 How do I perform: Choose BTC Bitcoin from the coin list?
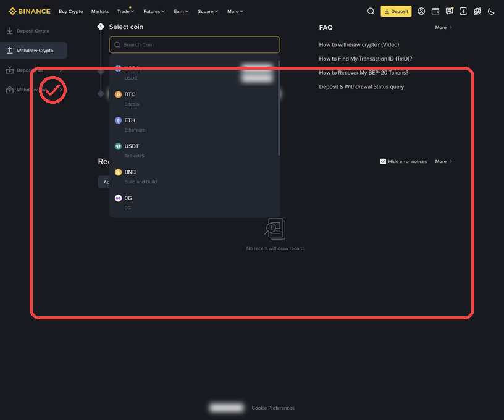coord(194,99)
